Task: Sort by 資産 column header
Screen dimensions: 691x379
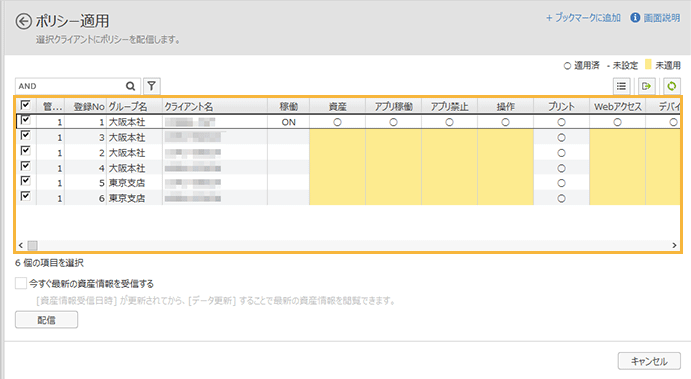Action: [x=337, y=106]
